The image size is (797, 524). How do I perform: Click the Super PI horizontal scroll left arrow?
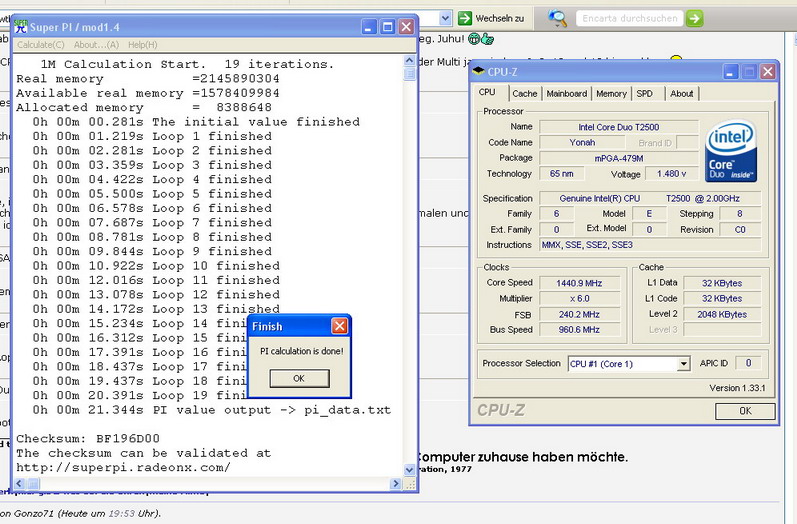19,483
